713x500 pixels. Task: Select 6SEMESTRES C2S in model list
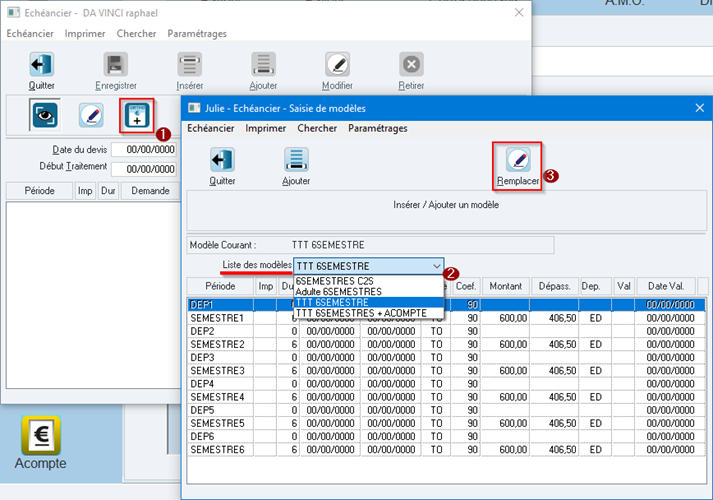[x=369, y=281]
